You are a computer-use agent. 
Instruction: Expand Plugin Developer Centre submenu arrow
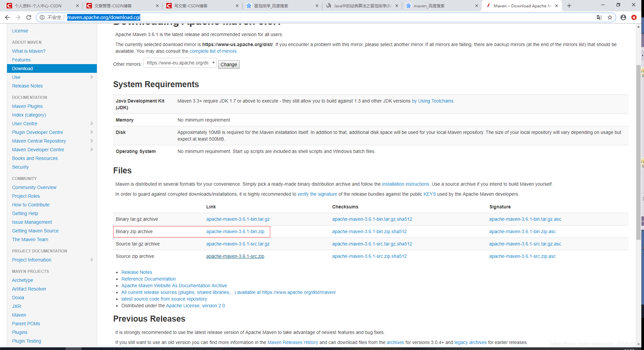[x=92, y=132]
